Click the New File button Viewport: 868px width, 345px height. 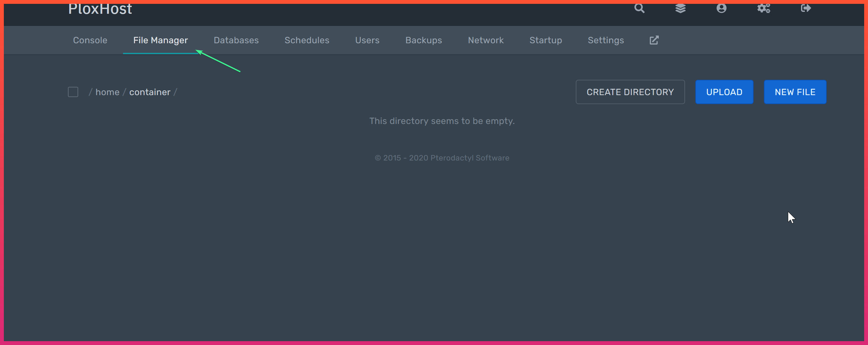coord(795,92)
